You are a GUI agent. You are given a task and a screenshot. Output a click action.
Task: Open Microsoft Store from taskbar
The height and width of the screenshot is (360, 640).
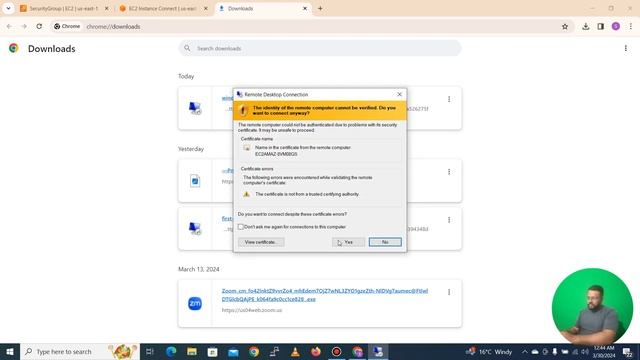pos(213,351)
